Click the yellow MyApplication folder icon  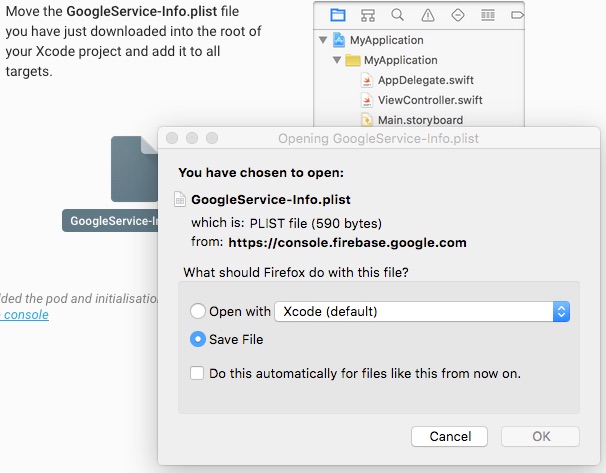click(x=352, y=60)
